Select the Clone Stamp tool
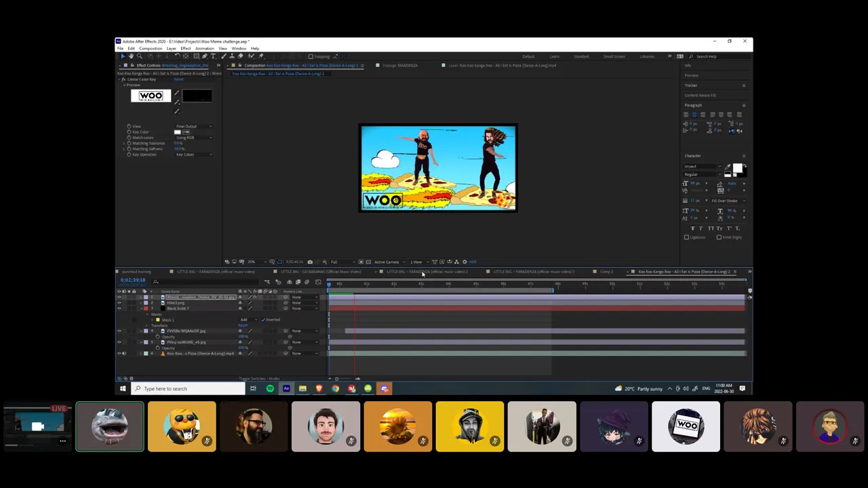Image resolution: width=868 pixels, height=488 pixels. click(232, 56)
